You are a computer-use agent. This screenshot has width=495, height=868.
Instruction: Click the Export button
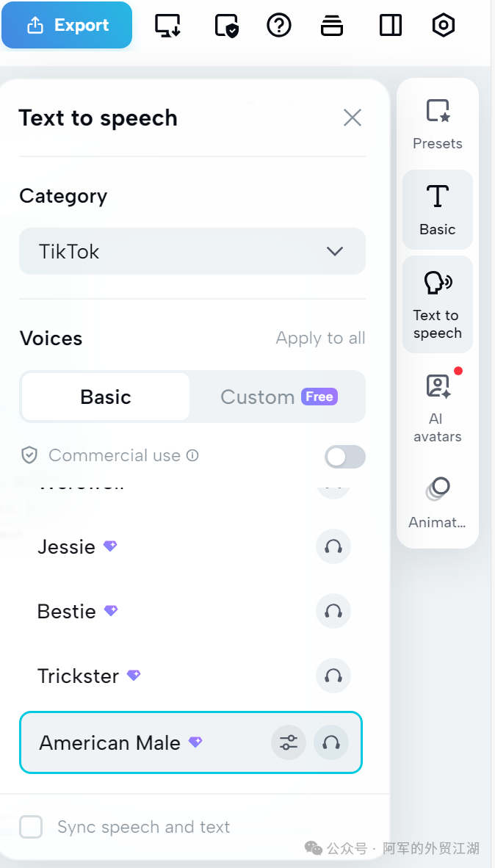point(67,25)
